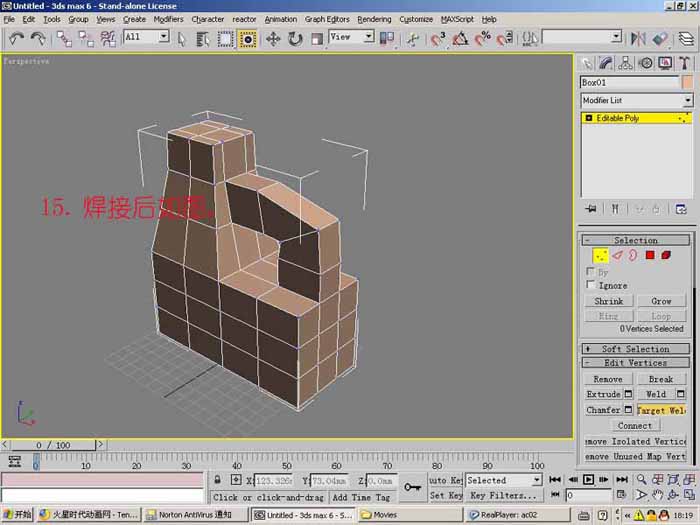This screenshot has width=700, height=525.
Task: Activate Select and Move tool
Action: 273,39
